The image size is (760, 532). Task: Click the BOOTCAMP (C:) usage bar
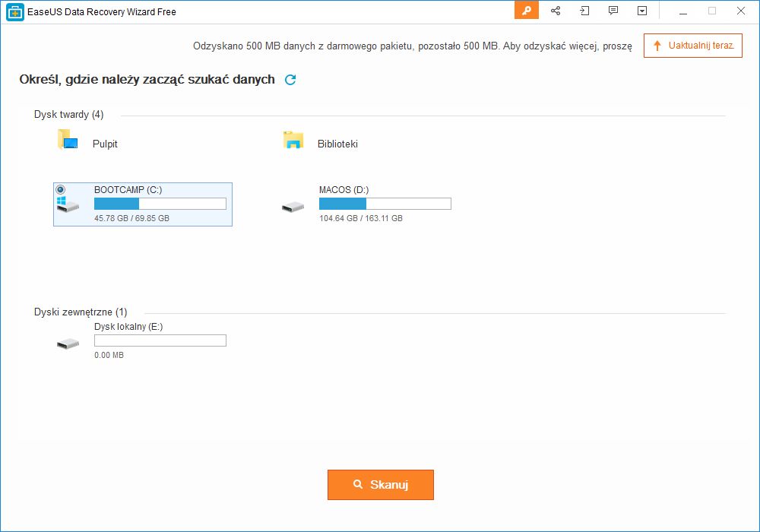tap(160, 204)
